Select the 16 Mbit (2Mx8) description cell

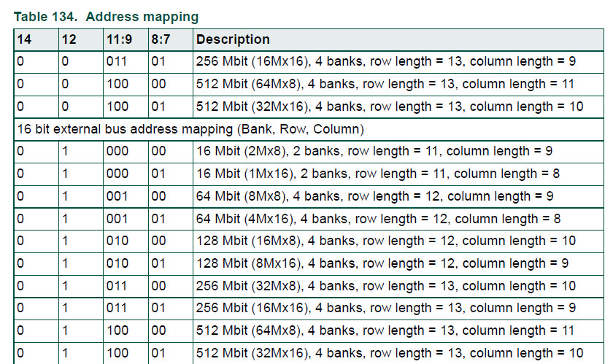pos(398,152)
